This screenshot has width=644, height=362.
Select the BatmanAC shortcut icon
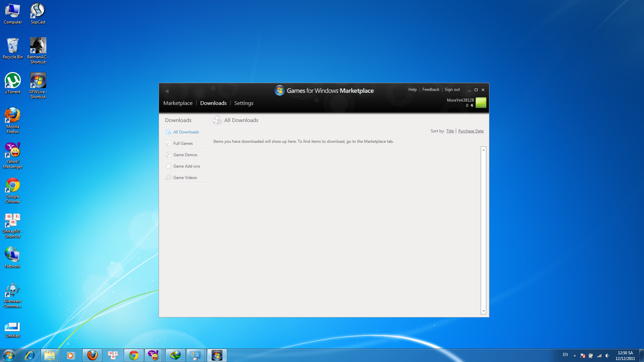(x=38, y=51)
